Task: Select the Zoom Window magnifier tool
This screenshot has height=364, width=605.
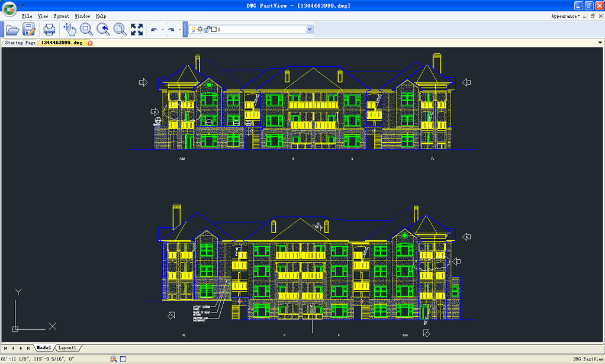Action: coord(86,30)
